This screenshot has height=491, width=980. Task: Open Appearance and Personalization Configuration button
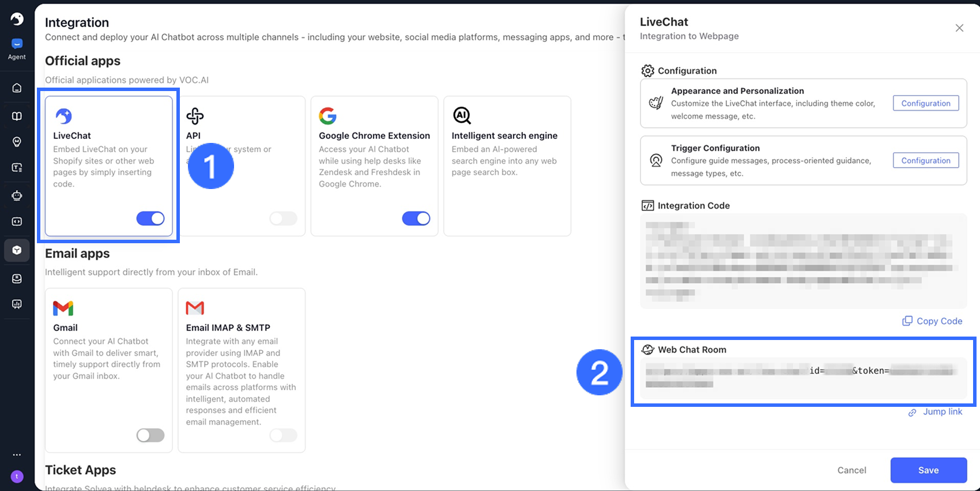tap(926, 103)
